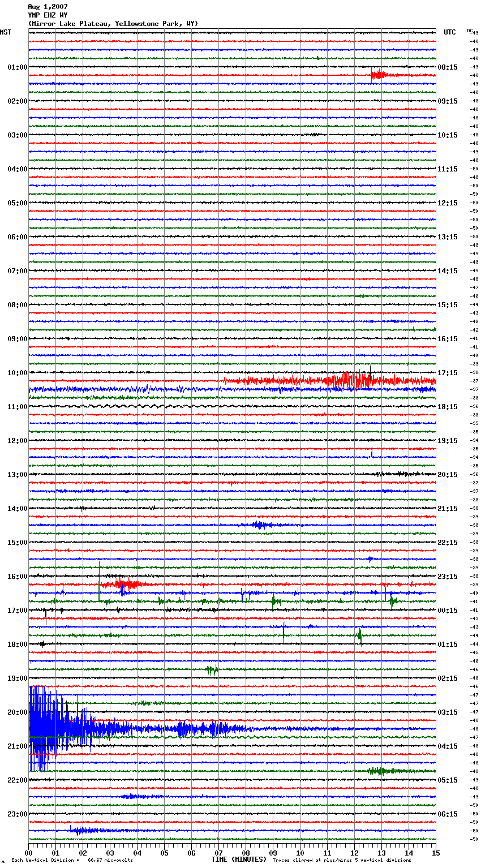Click the "MST" column header

click(x=6, y=33)
